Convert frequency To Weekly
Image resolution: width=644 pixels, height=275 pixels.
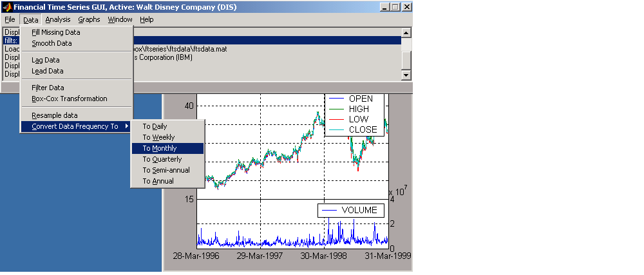[158, 137]
